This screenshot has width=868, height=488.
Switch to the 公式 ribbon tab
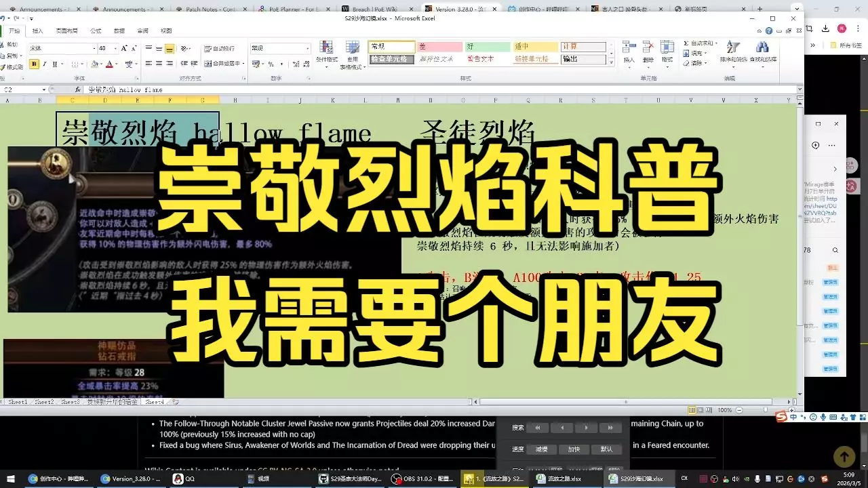pyautogui.click(x=95, y=30)
